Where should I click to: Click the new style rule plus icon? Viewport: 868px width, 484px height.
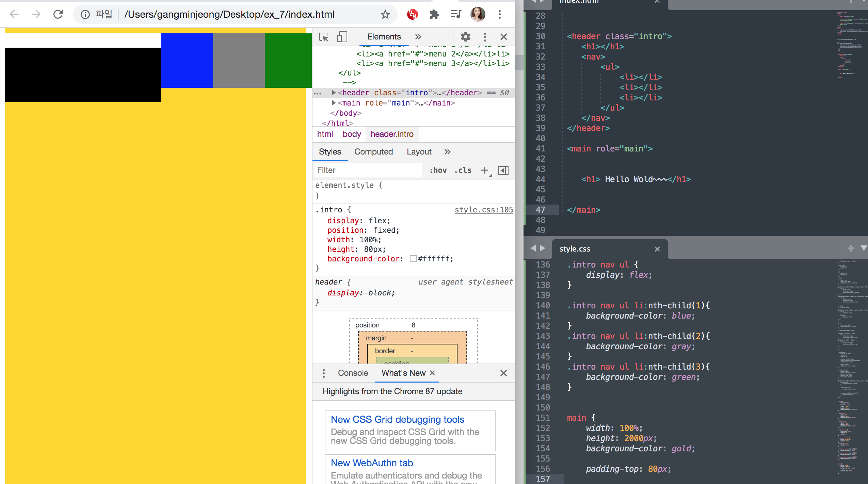484,170
